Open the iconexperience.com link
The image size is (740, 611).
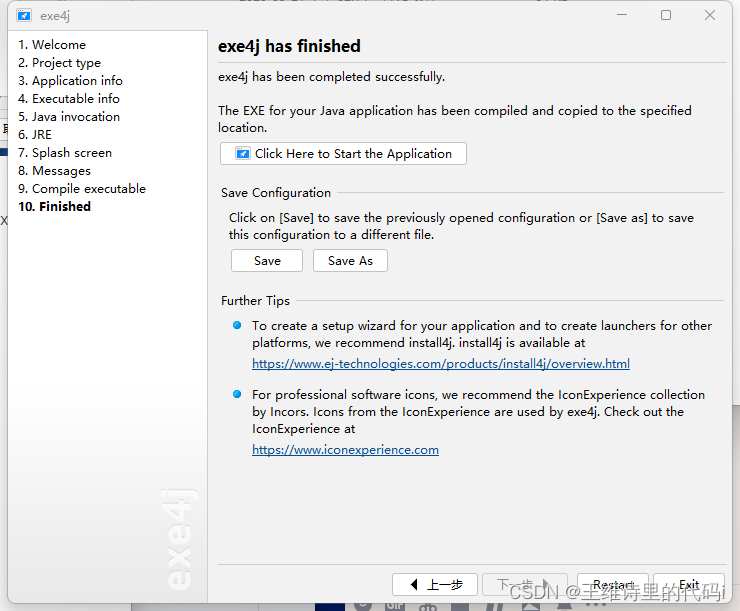[x=345, y=449]
